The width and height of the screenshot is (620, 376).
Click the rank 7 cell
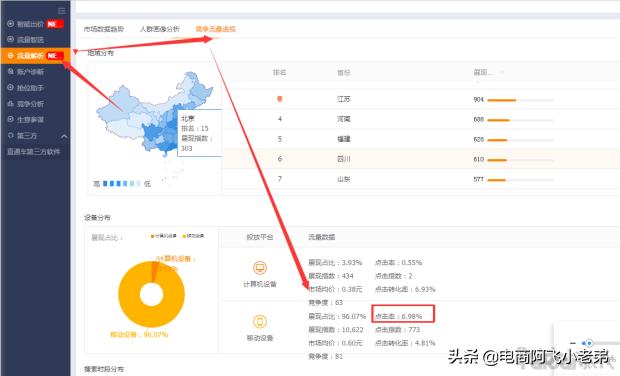[280, 179]
